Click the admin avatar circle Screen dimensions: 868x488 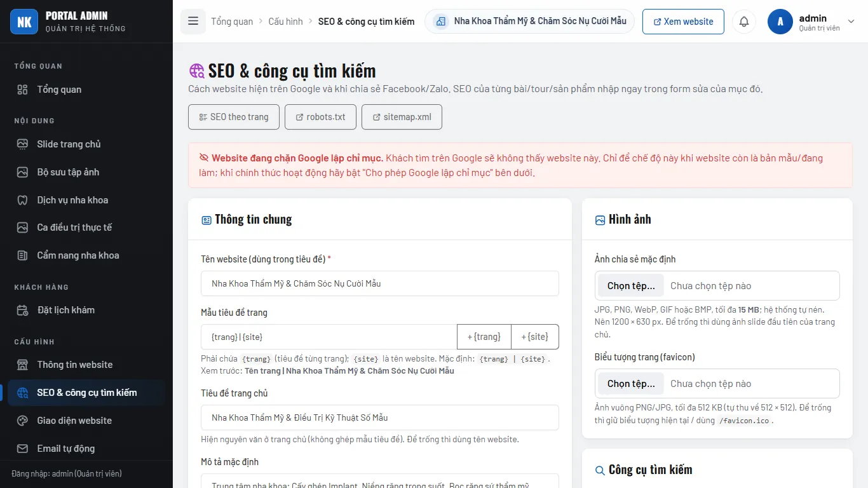coord(780,21)
